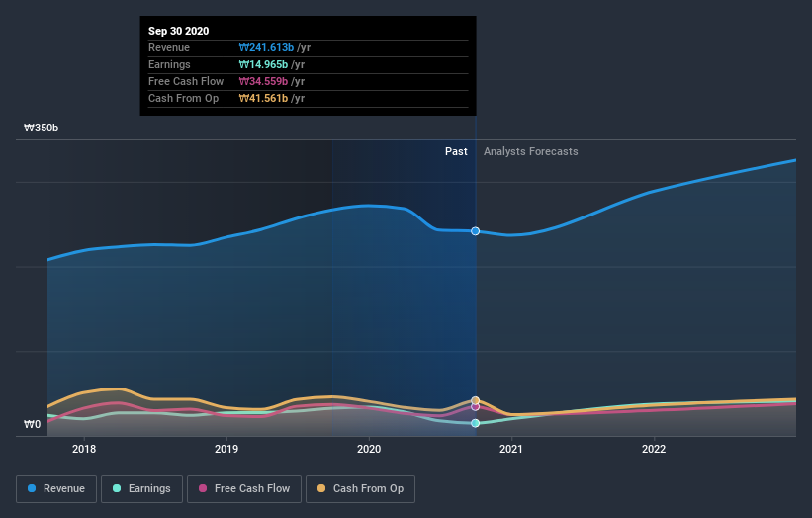Click the Sep 30 2020 tooltip date
Viewport: 812px width, 518px height.
[179, 31]
